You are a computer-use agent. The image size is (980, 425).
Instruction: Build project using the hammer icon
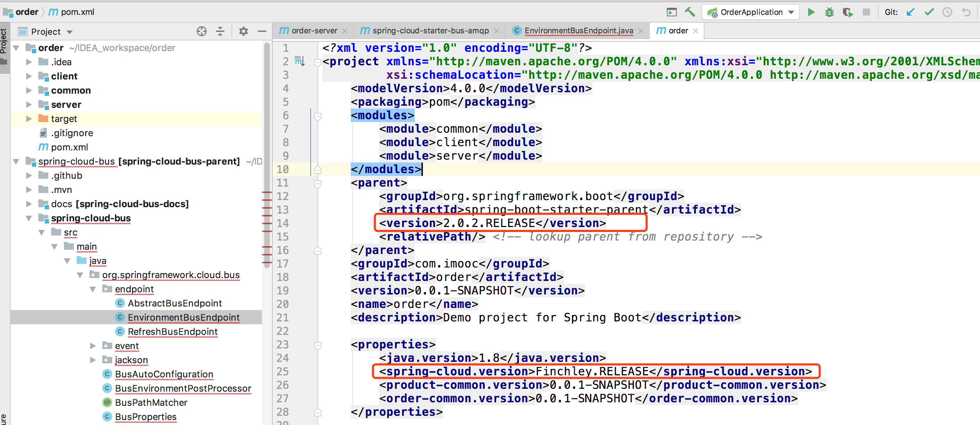[690, 12]
